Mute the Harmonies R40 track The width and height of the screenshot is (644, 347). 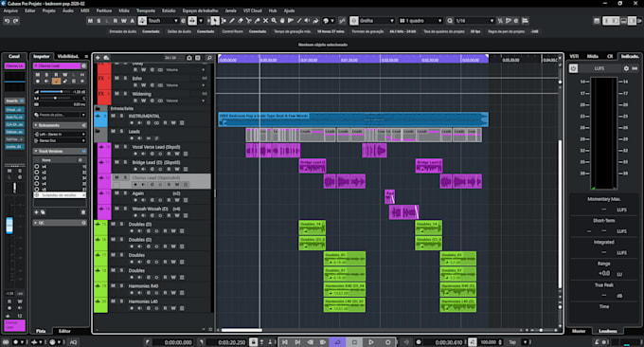(113, 285)
